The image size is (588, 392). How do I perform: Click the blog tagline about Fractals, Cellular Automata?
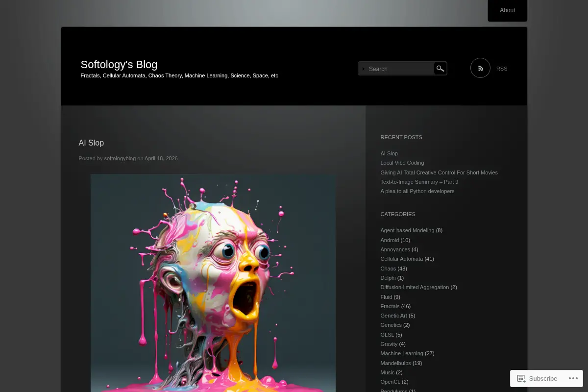coord(179,75)
